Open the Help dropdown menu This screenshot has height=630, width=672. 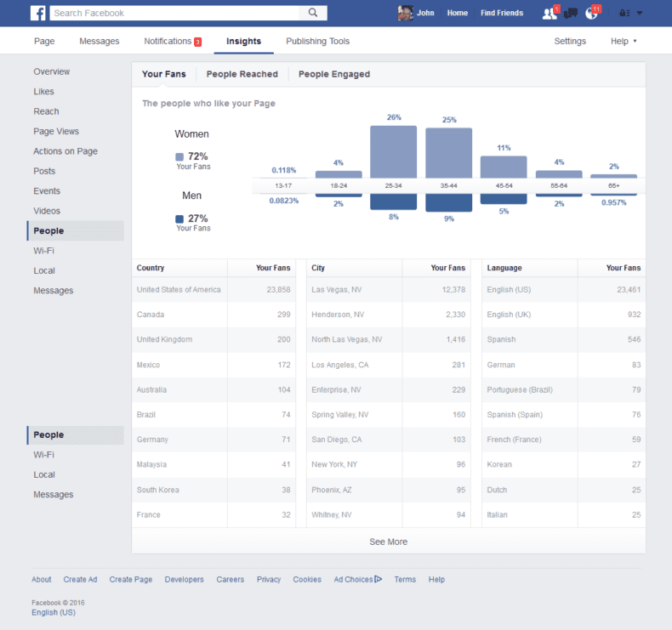[623, 41]
